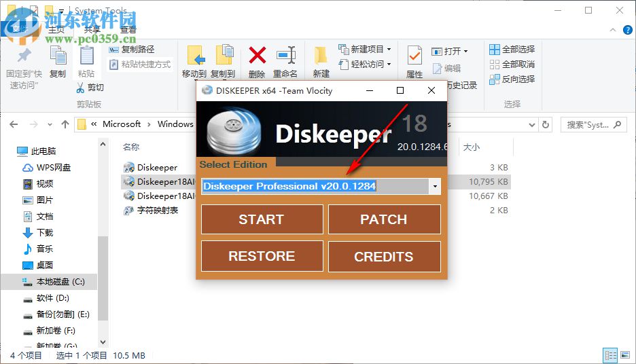Screen dimensions: 636x364
Task: Click the Explorer help question mark icon
Action: coord(627,30)
